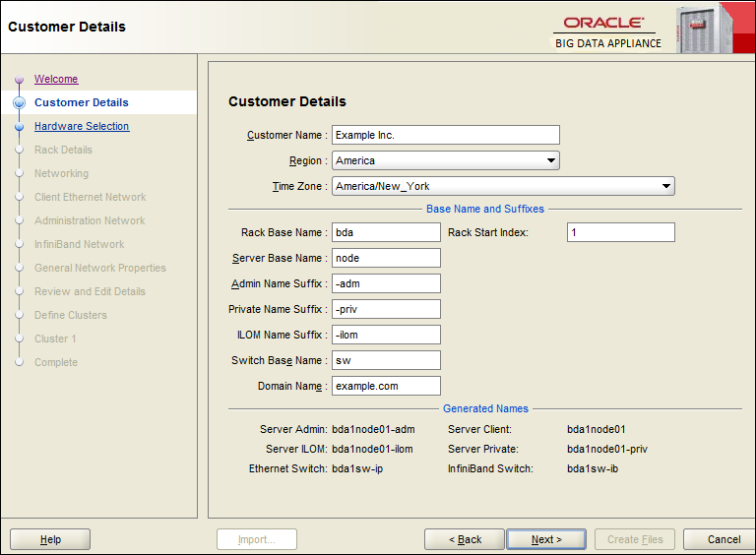Screen dimensions: 756x555
Task: Click the Customer Details step circle icon
Action: pyautogui.click(x=20, y=102)
